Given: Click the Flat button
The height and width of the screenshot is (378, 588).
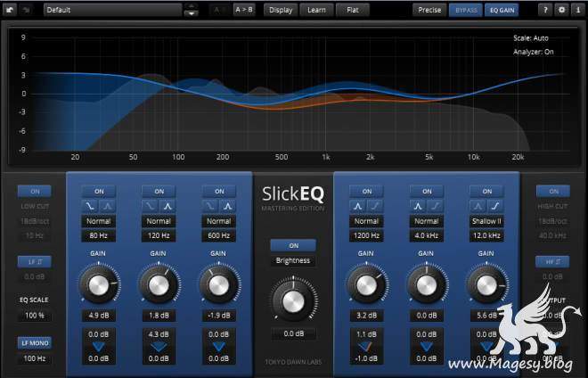Looking at the screenshot, I should click(x=353, y=10).
